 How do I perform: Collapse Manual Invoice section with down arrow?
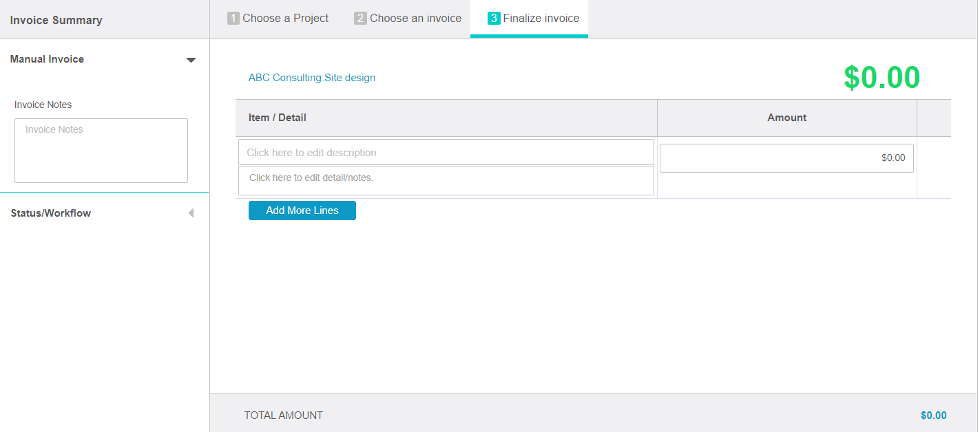coord(191,60)
